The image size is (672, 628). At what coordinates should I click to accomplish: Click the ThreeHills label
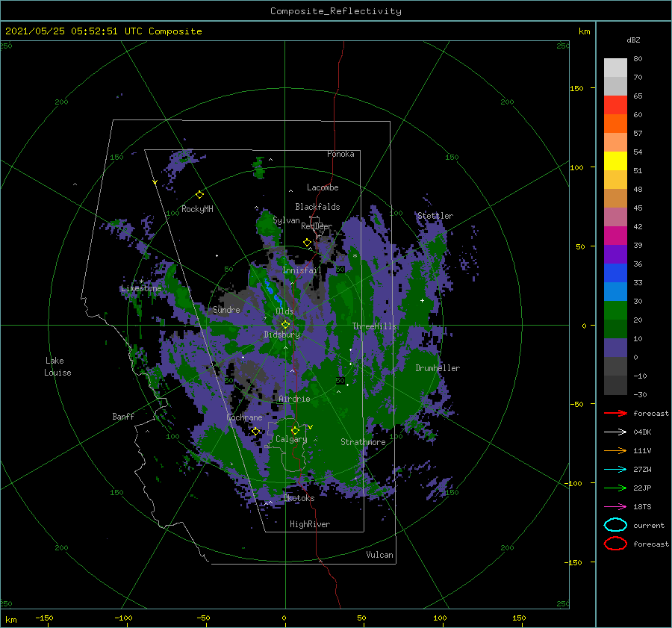[x=374, y=326]
